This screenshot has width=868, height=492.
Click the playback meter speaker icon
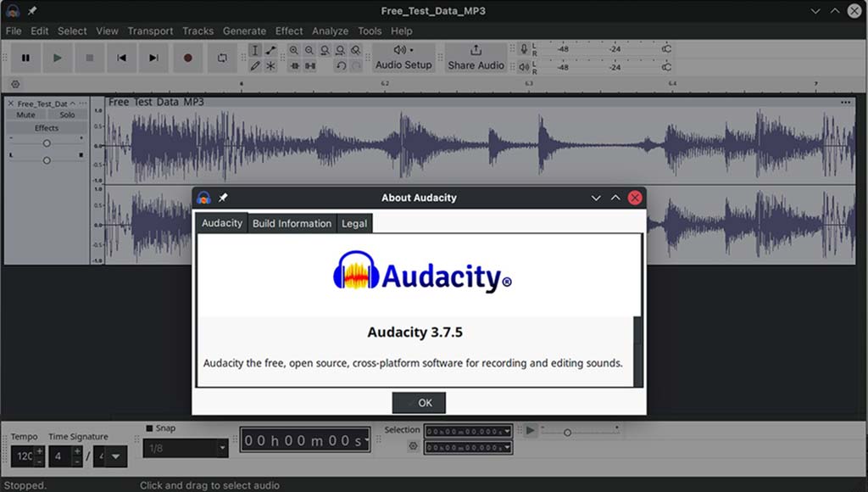(524, 67)
